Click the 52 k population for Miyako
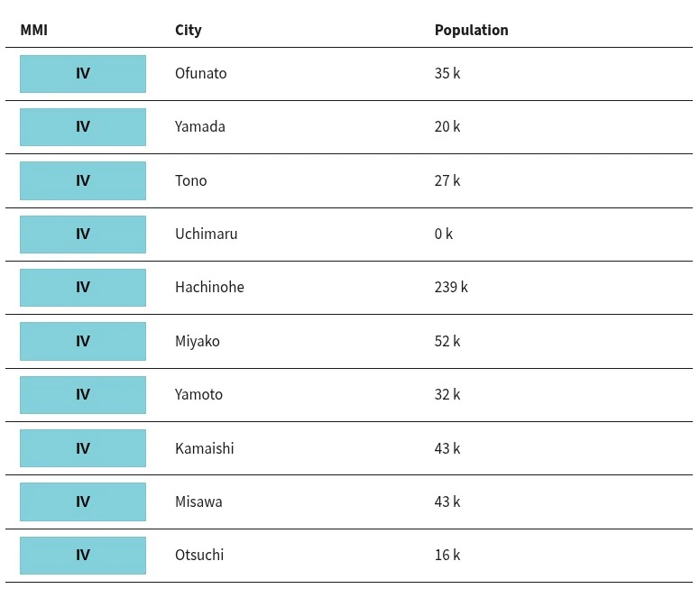700x598 pixels. click(x=447, y=342)
